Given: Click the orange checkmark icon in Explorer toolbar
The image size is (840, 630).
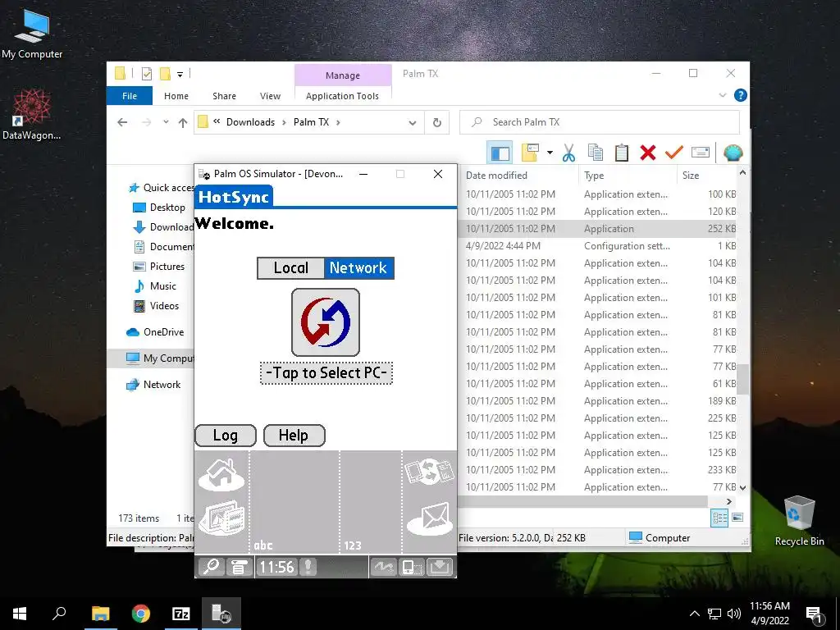Looking at the screenshot, I should coord(674,152).
